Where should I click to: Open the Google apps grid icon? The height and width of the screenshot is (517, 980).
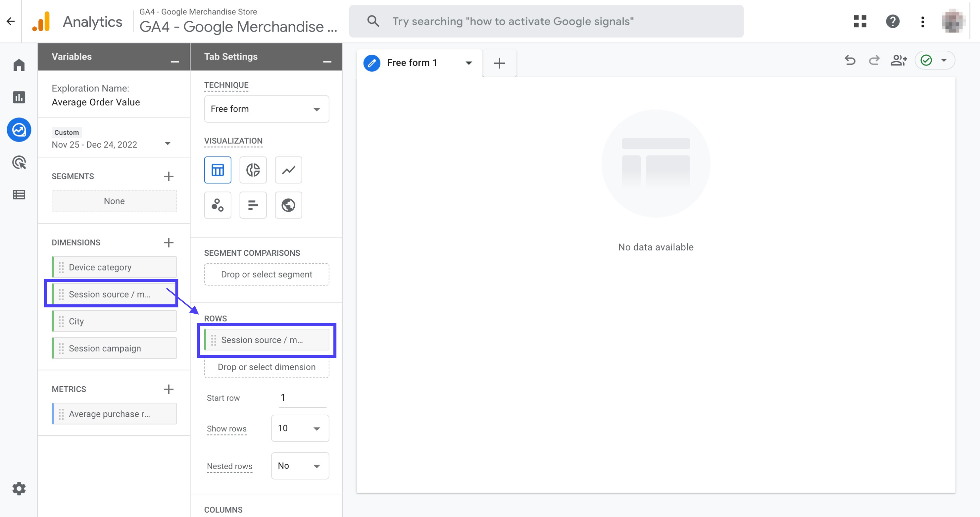point(860,21)
